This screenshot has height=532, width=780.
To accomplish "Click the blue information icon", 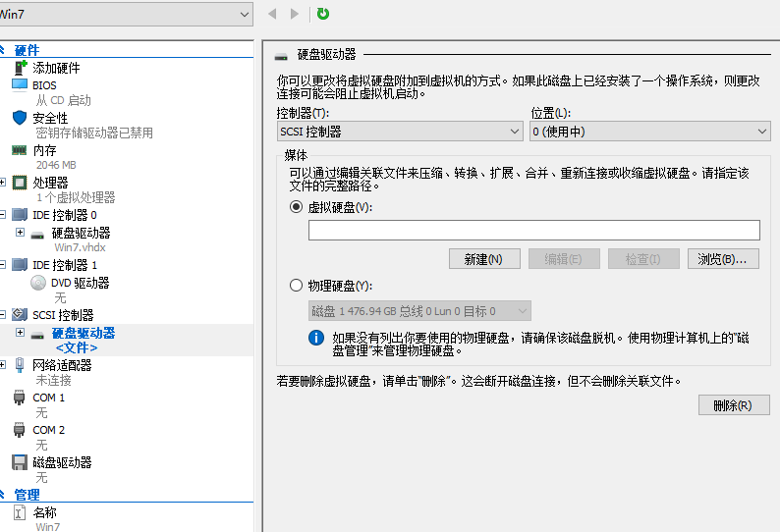I will click(x=316, y=338).
